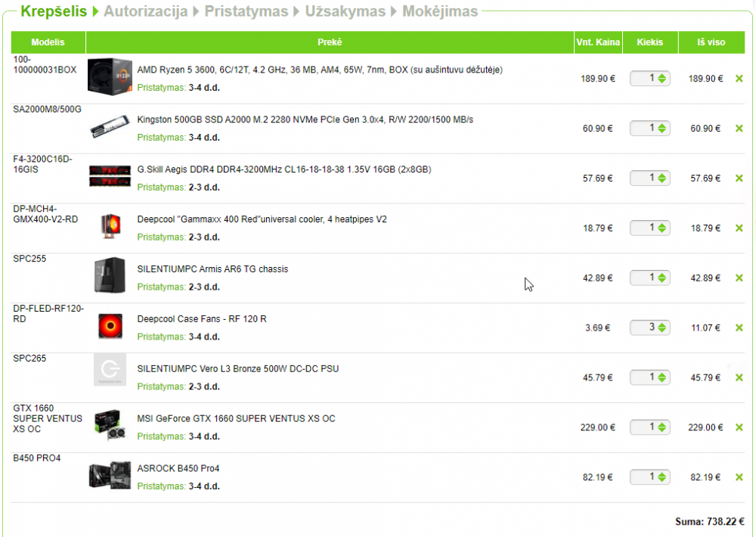The height and width of the screenshot is (537, 756).
Task: Open Deepcool Case Fans RF 120 R link
Action: tap(202, 319)
